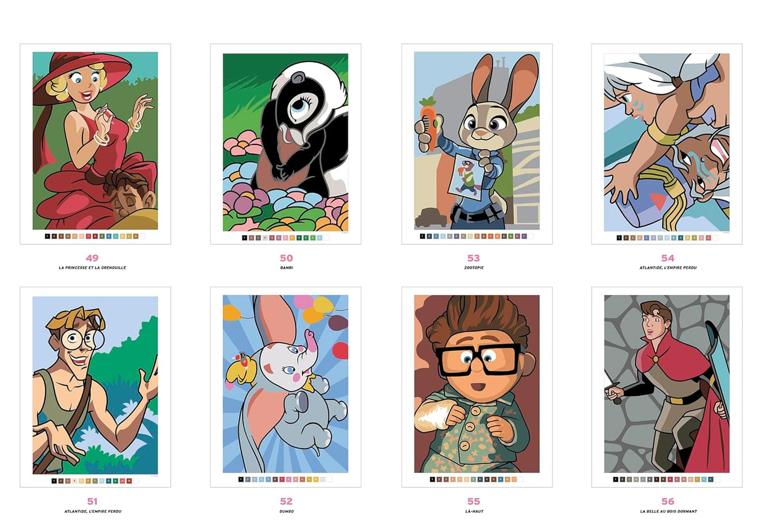Click the pink page number 53
This screenshot has width=763, height=532.
tap(474, 258)
